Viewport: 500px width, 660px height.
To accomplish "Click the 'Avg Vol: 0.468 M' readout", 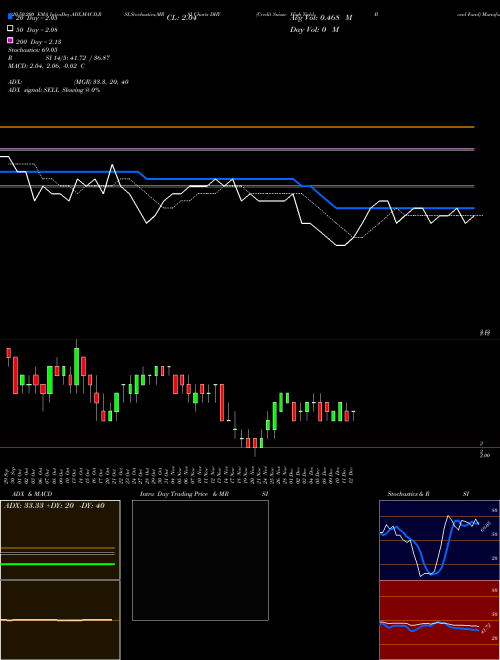I will click(321, 18).
